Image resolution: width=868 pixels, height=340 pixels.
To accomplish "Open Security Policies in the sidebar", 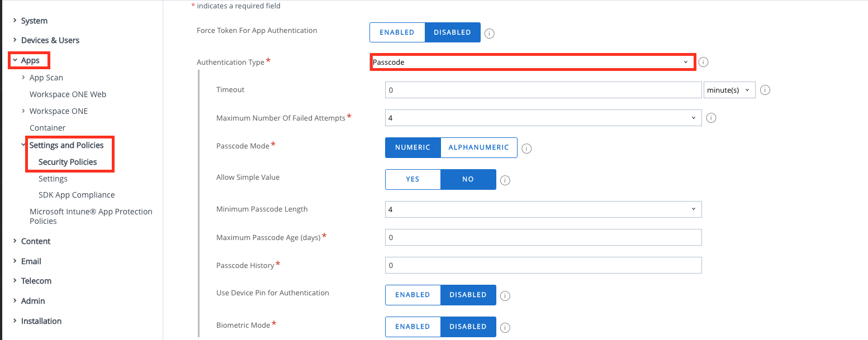I will coord(68,162).
